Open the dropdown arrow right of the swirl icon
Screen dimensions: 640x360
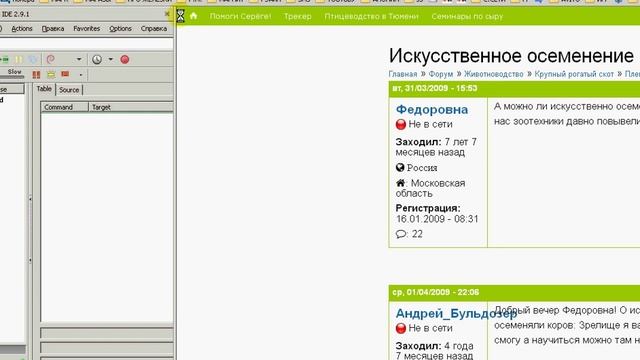79,60
